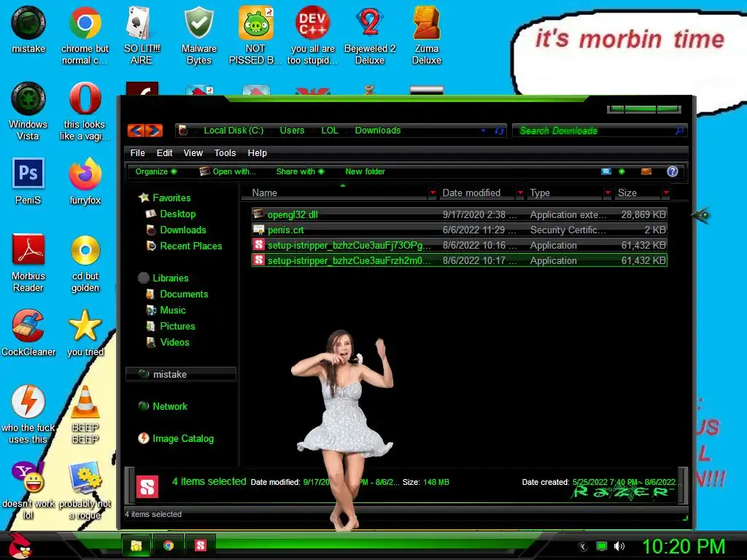Launch Zuma Deluxe desktop icon
The image size is (747, 560).
coord(426,36)
